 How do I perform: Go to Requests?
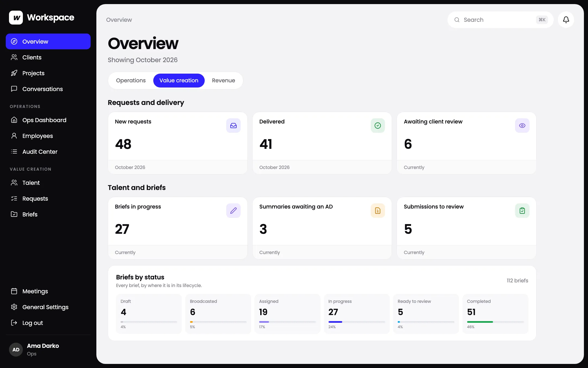[48, 198]
